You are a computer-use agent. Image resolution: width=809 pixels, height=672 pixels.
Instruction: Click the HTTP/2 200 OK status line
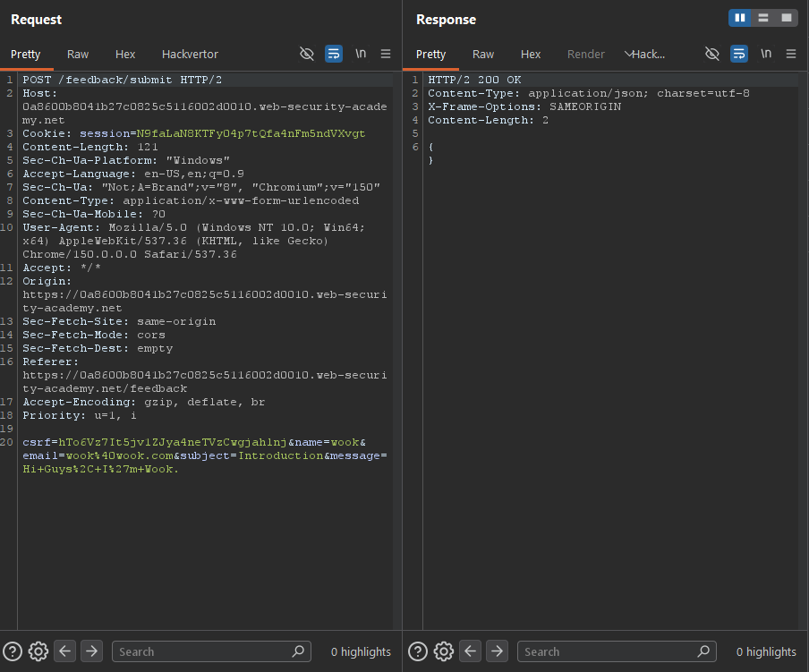click(474, 80)
